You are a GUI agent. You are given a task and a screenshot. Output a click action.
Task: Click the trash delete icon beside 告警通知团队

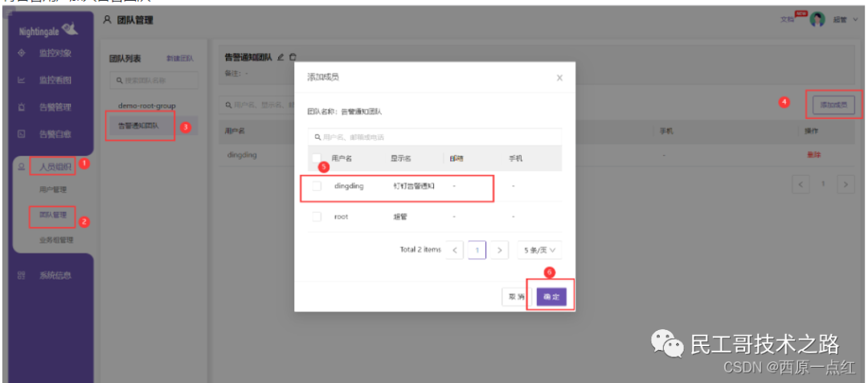[x=293, y=57]
